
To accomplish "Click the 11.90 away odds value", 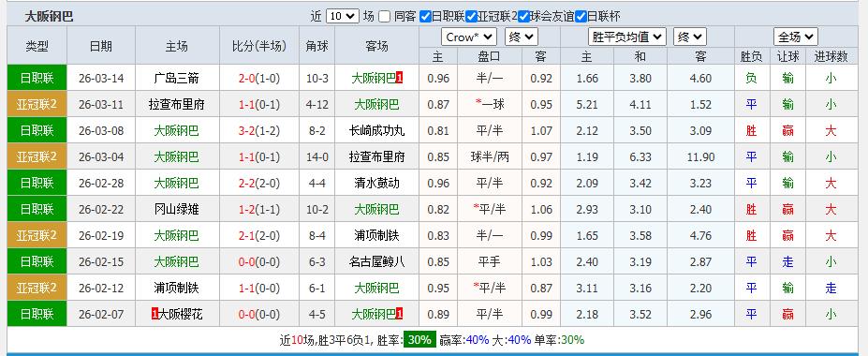I will pos(700,157).
